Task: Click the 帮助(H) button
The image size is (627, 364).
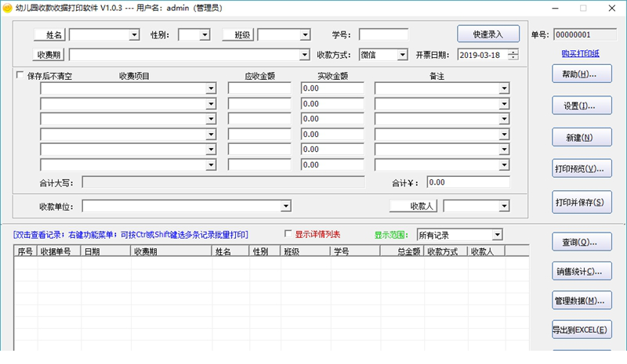Action: [x=581, y=74]
